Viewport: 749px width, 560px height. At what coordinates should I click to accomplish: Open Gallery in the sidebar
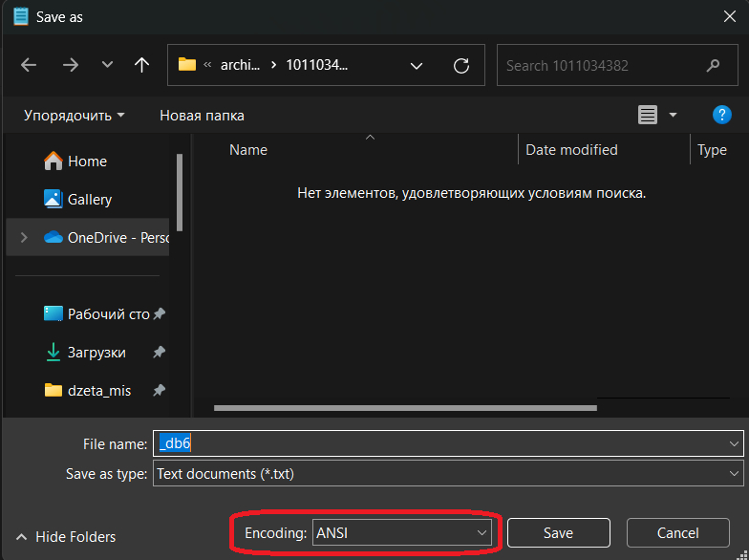89,200
